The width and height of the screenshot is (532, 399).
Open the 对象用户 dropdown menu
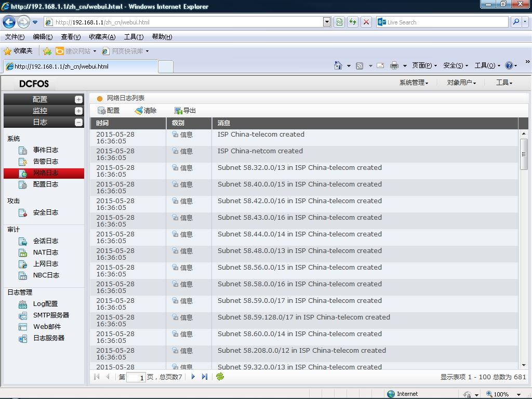coord(461,83)
